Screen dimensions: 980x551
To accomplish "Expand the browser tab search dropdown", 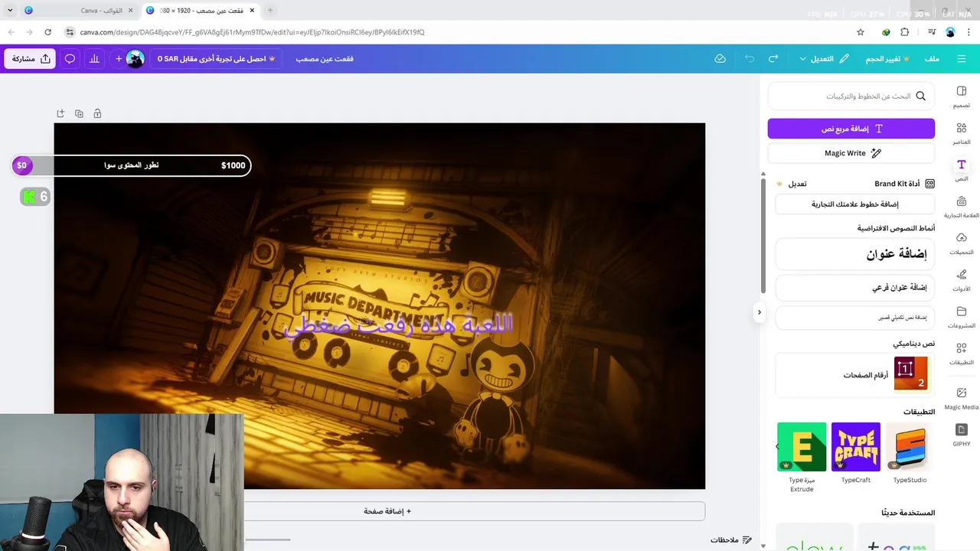I will (10, 11).
